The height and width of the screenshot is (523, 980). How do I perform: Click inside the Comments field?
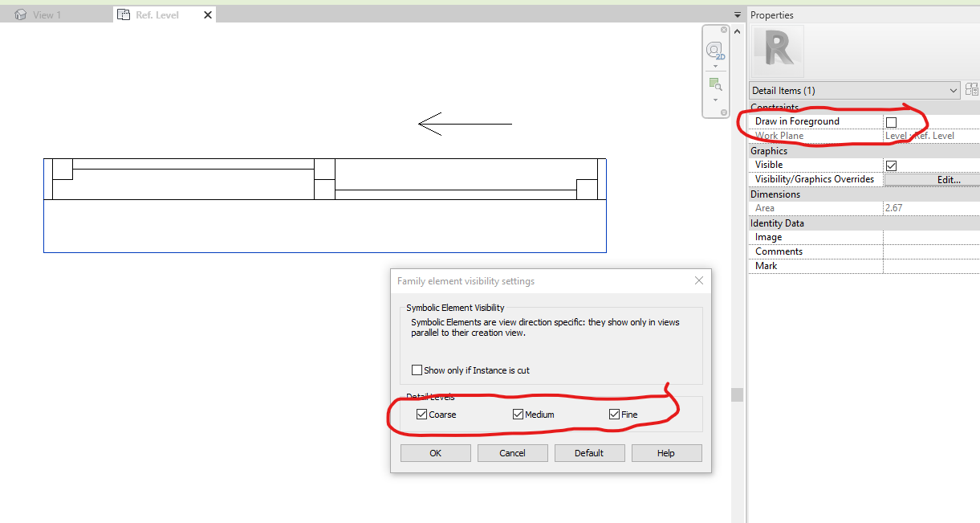coord(931,251)
